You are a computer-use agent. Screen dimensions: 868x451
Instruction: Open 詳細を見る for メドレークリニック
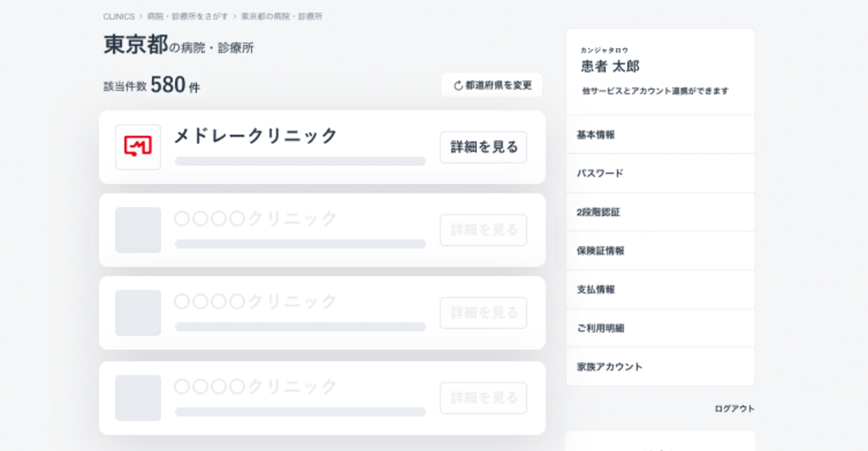[484, 148]
